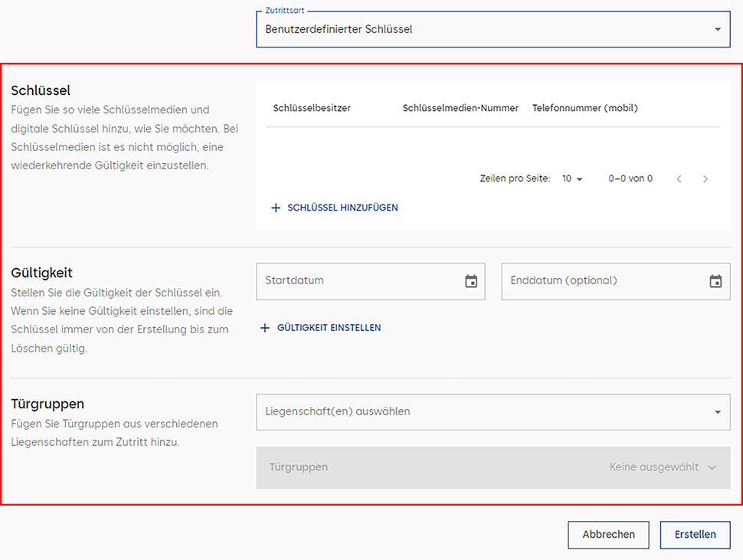Click the Telefonnummer (mobil) column header

(x=585, y=108)
